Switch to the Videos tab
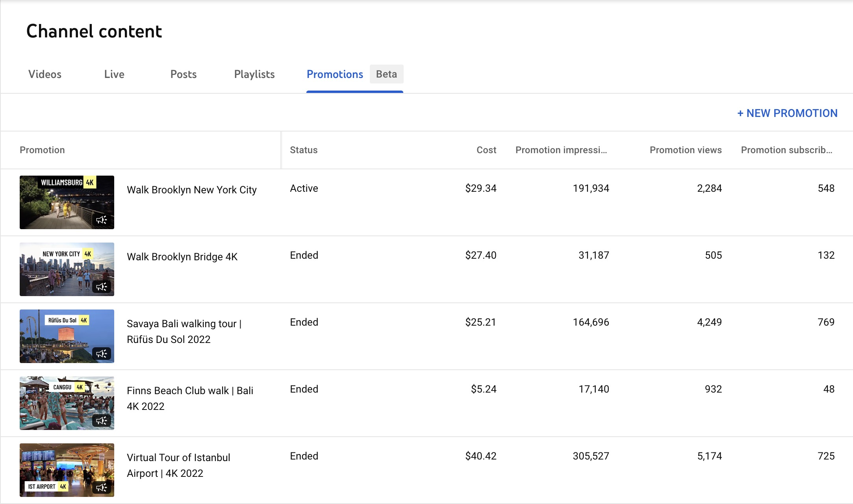Screen dimensions: 853x504 [44, 74]
